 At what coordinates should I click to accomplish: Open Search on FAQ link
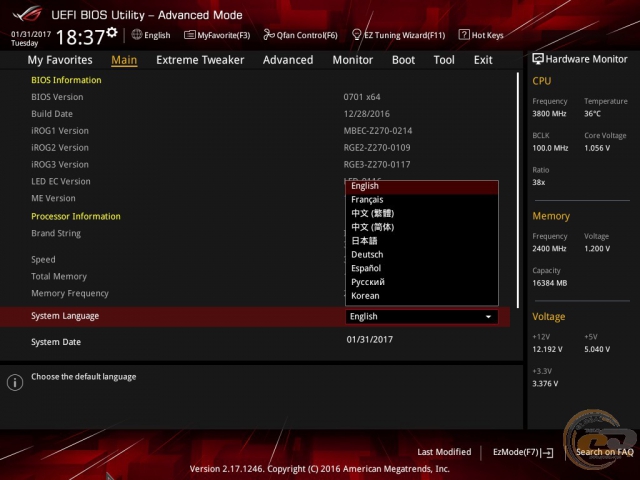coord(604,452)
